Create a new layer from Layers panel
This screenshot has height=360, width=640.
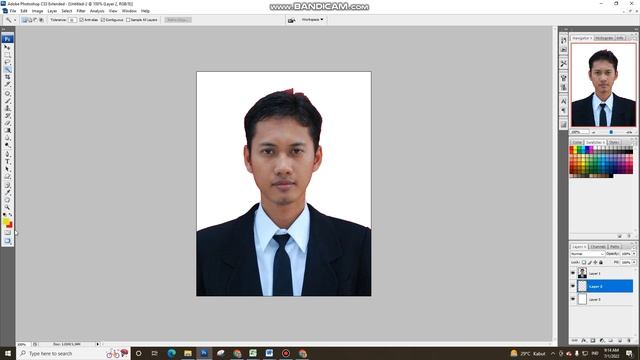click(x=620, y=340)
